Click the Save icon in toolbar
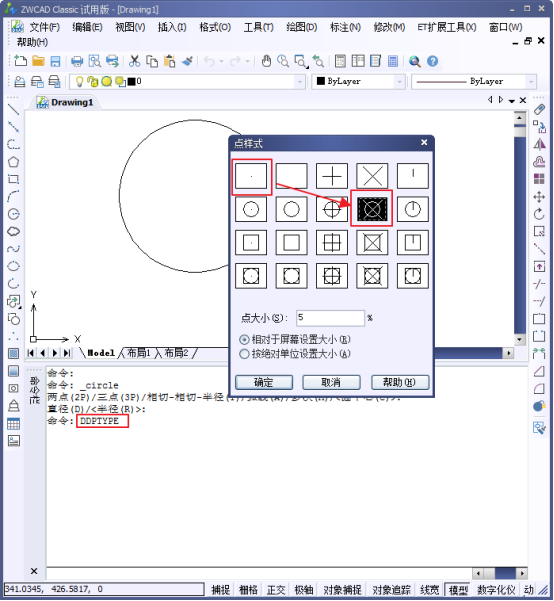Image resolution: width=554 pixels, height=601 pixels. pyautogui.click(x=56, y=61)
